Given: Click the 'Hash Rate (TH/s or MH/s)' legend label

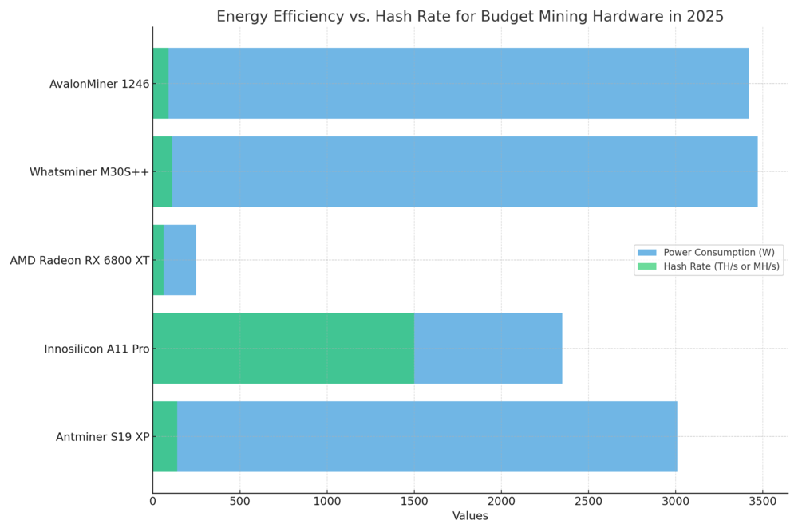Looking at the screenshot, I should [x=721, y=266].
